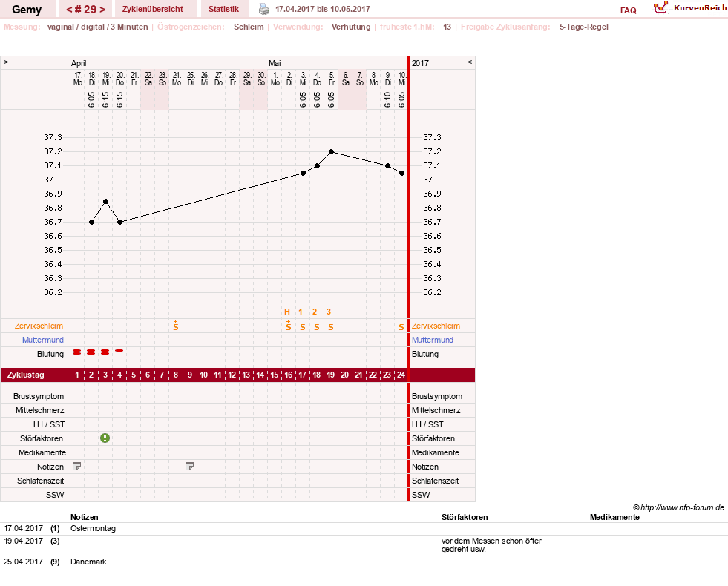Collapse chart with right < arrow
The height and width of the screenshot is (586, 728).
470,62
